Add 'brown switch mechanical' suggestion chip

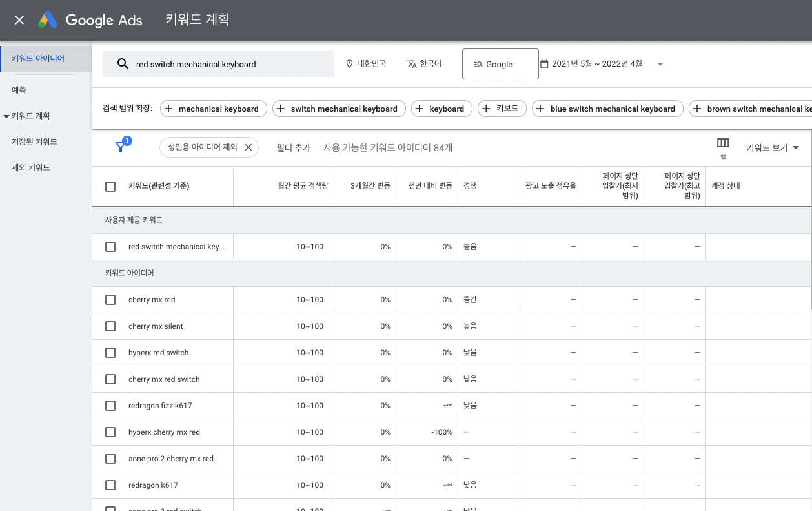[750, 109]
